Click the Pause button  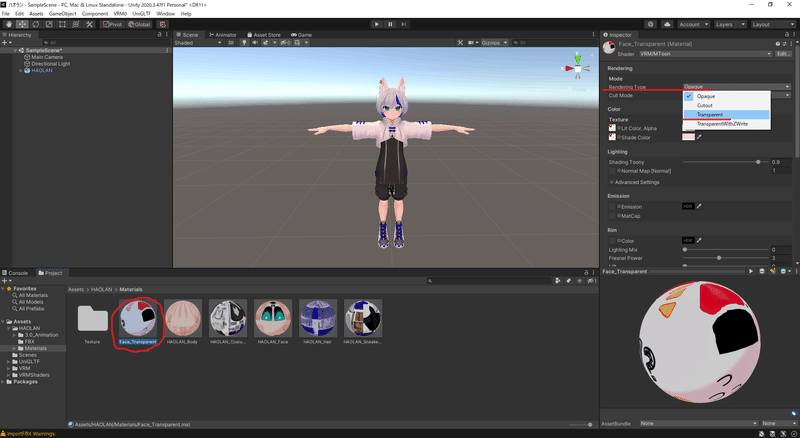pos(390,24)
